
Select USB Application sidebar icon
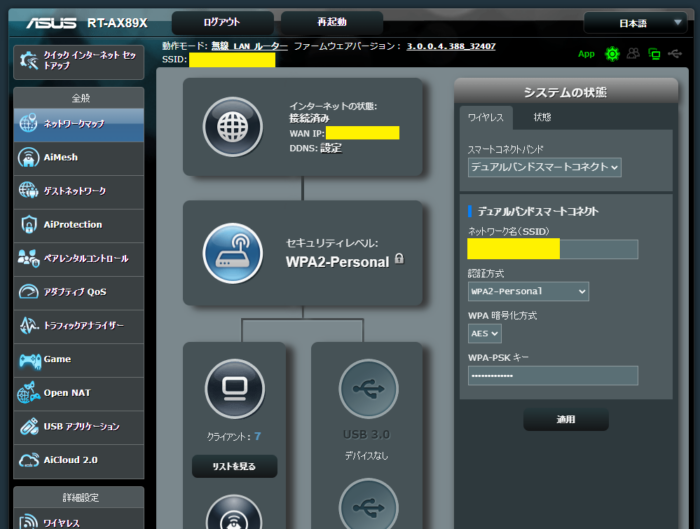tap(29, 426)
